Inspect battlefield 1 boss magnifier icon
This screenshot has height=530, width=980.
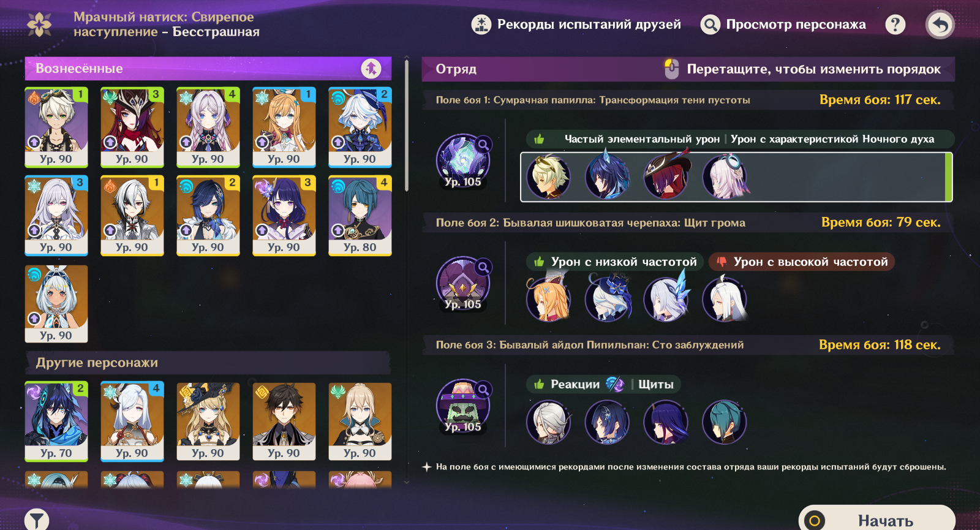tap(483, 145)
